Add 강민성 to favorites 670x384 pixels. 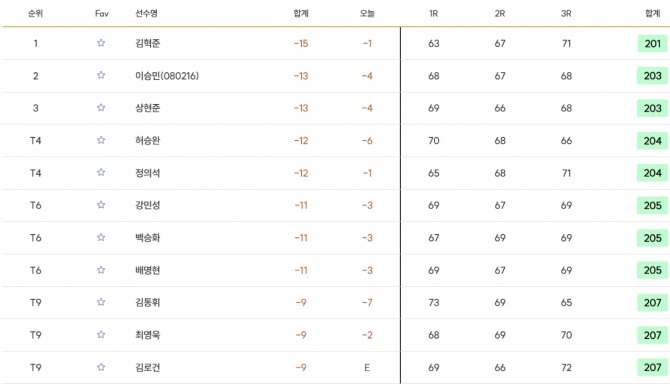[x=101, y=205]
